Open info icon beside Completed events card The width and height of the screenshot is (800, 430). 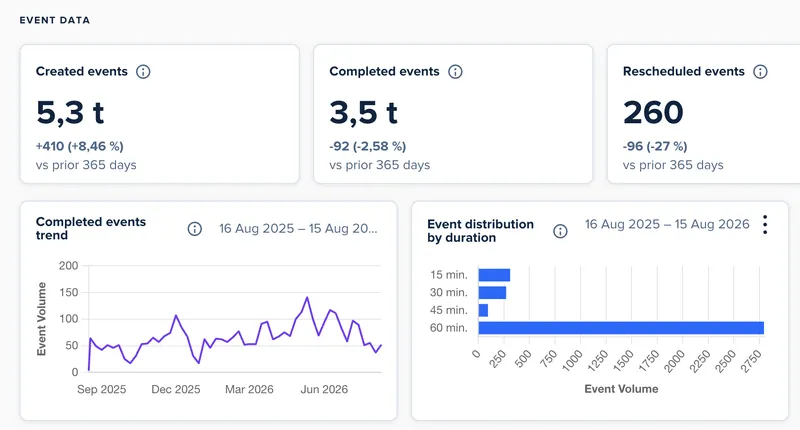455,71
